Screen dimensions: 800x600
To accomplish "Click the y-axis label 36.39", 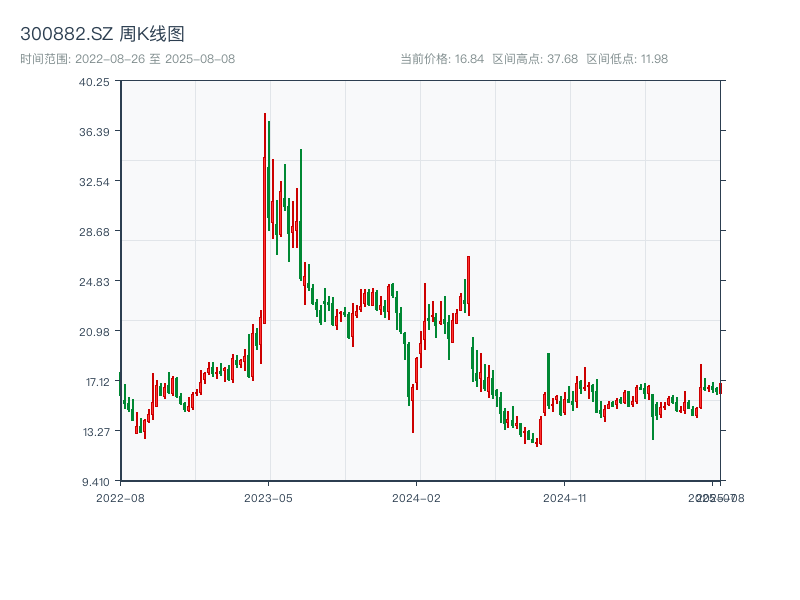I will [94, 132].
